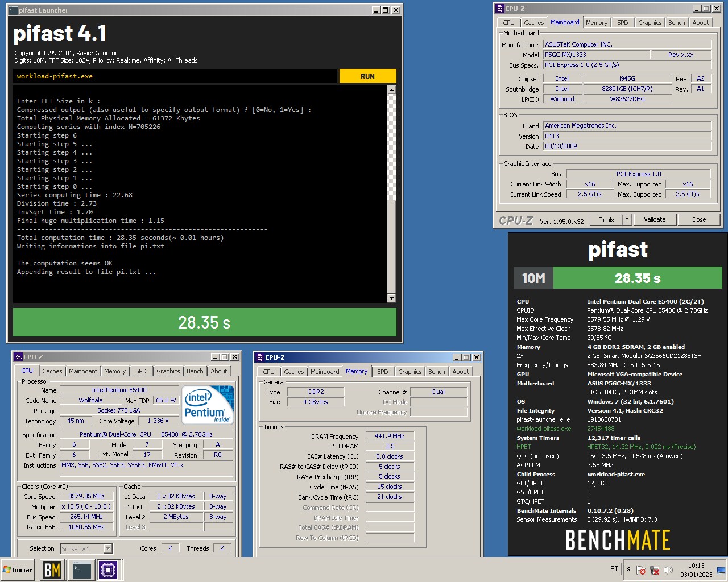
Task: Switch to SPD tab in CPU-Z memory window
Action: click(x=383, y=372)
